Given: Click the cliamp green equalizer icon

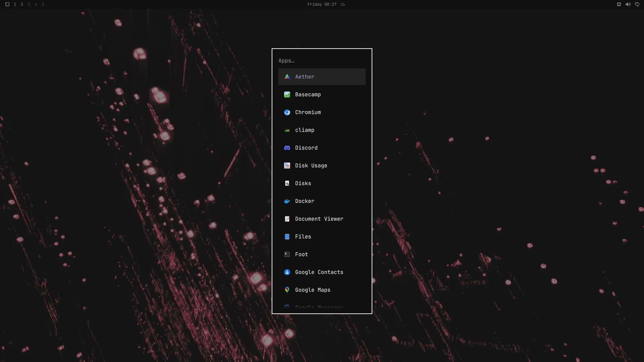Looking at the screenshot, I should click(287, 130).
